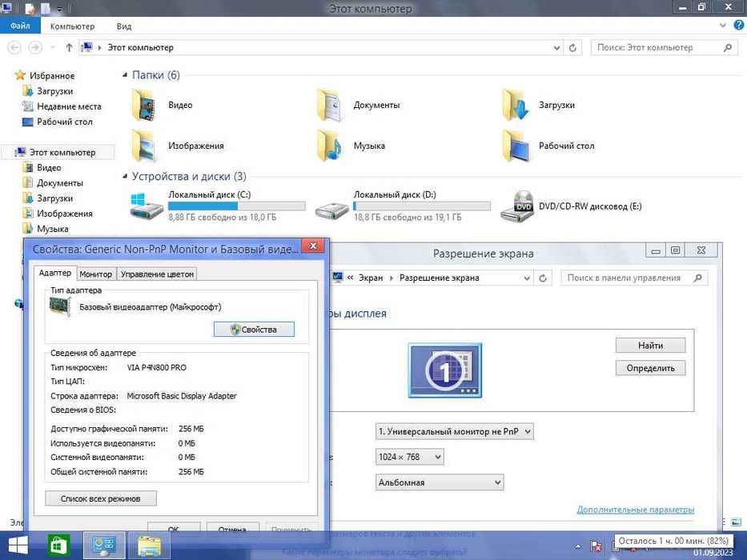The height and width of the screenshot is (560, 747).
Task: Open the Компьютер ribbon tab
Action: (72, 26)
